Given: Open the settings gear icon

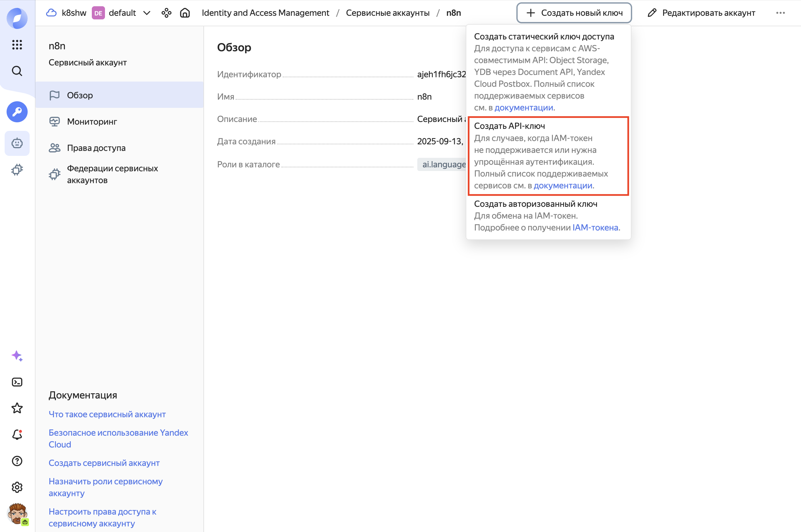Looking at the screenshot, I should coord(17,487).
